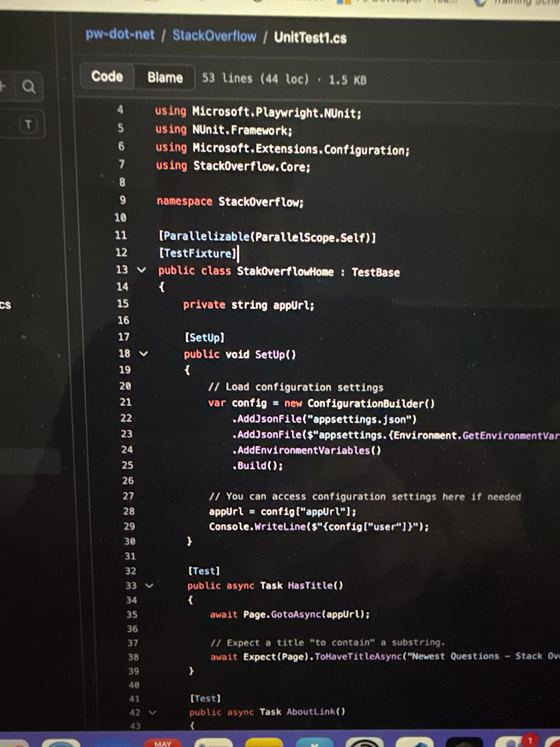Image resolution: width=560 pixels, height=747 pixels.
Task: Click '.AddJsonFile("appsettings.json")' on line 22
Action: [324, 420]
